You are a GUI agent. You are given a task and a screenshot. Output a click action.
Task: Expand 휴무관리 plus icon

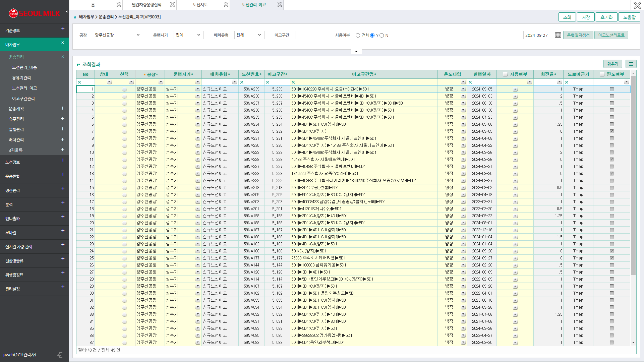tap(63, 118)
